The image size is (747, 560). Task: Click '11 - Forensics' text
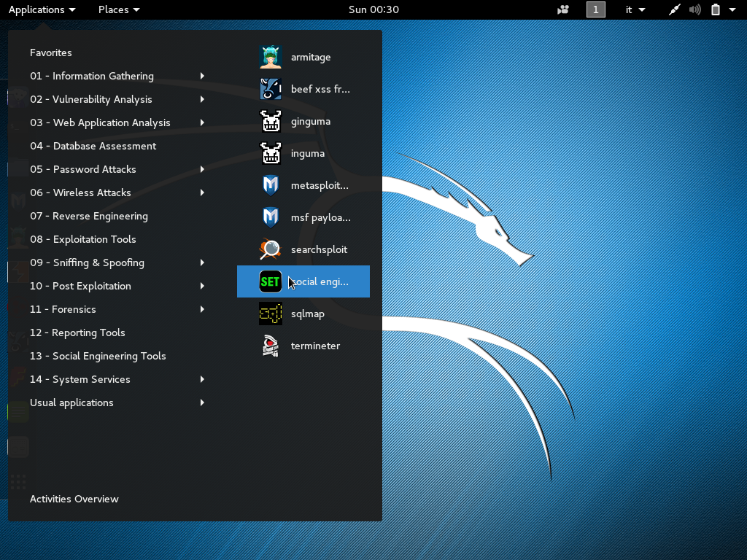click(63, 309)
